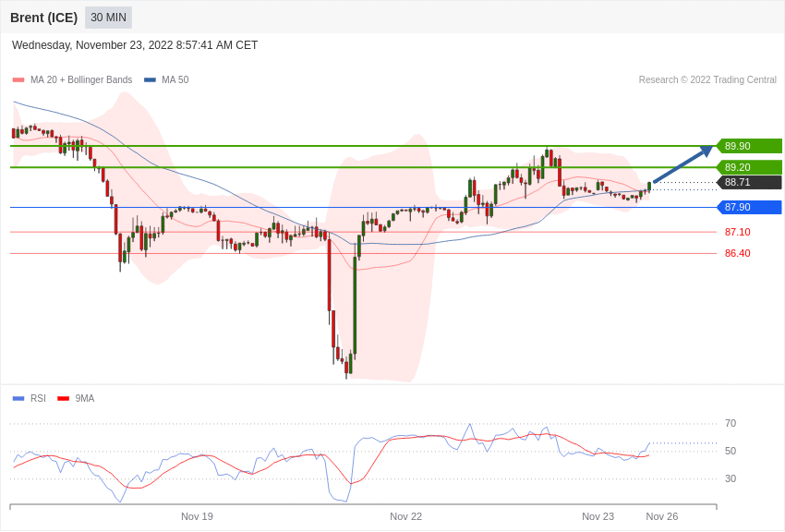Click the blue RSI legend marker

18,398
